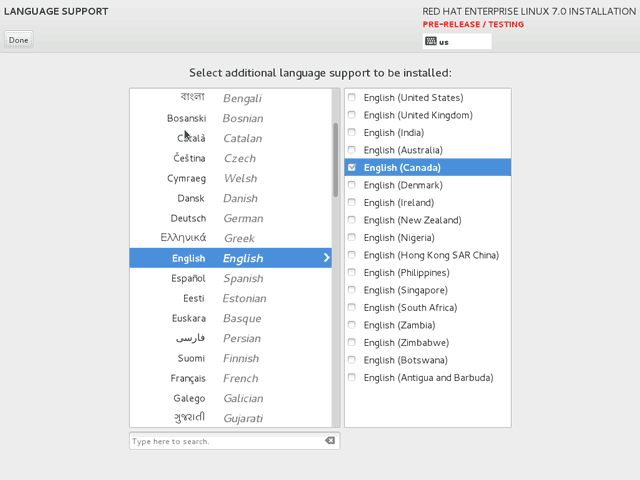Check English (Ireland)
This screenshot has height=480, width=640.
coord(351,202)
